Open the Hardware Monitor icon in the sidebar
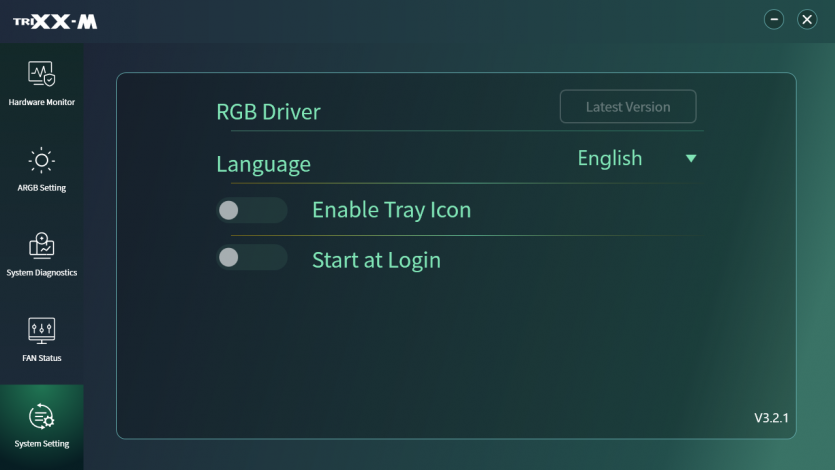The height and width of the screenshot is (470, 835). click(x=41, y=74)
